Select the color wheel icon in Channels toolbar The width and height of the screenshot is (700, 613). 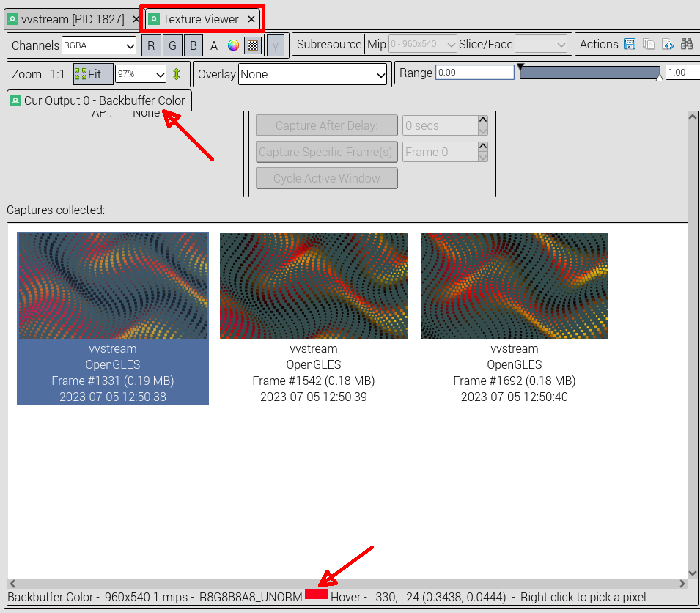[x=232, y=45]
